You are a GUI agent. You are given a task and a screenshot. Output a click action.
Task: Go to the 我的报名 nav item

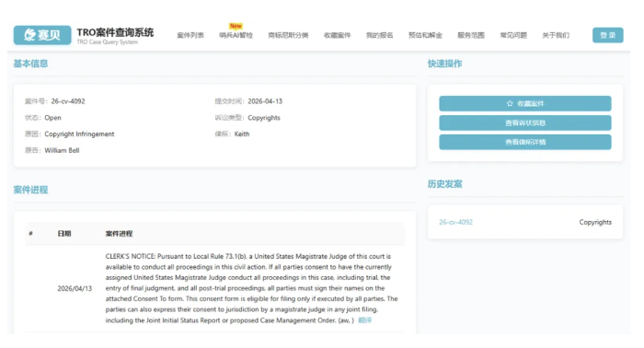click(x=379, y=35)
